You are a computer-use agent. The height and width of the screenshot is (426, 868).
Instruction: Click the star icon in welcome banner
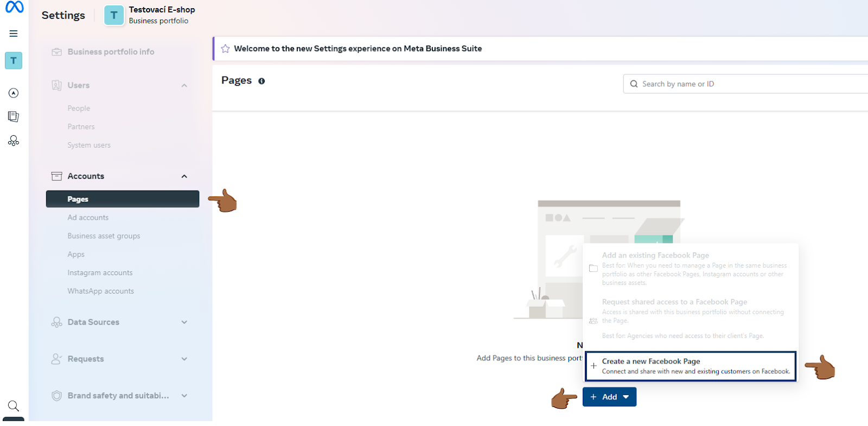(x=225, y=49)
